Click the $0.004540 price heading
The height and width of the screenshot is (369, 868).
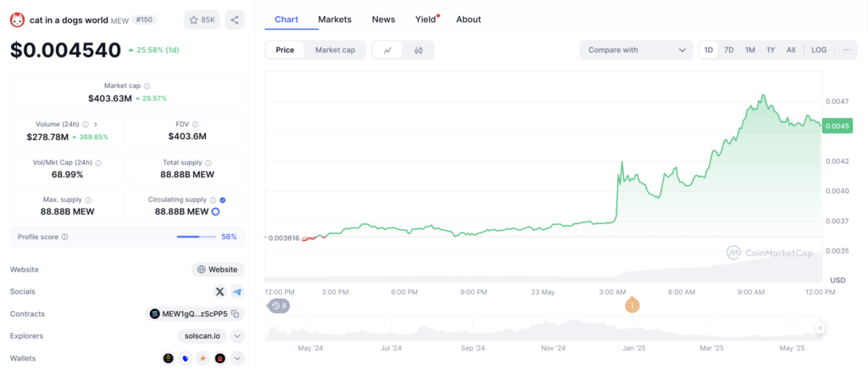click(x=65, y=50)
